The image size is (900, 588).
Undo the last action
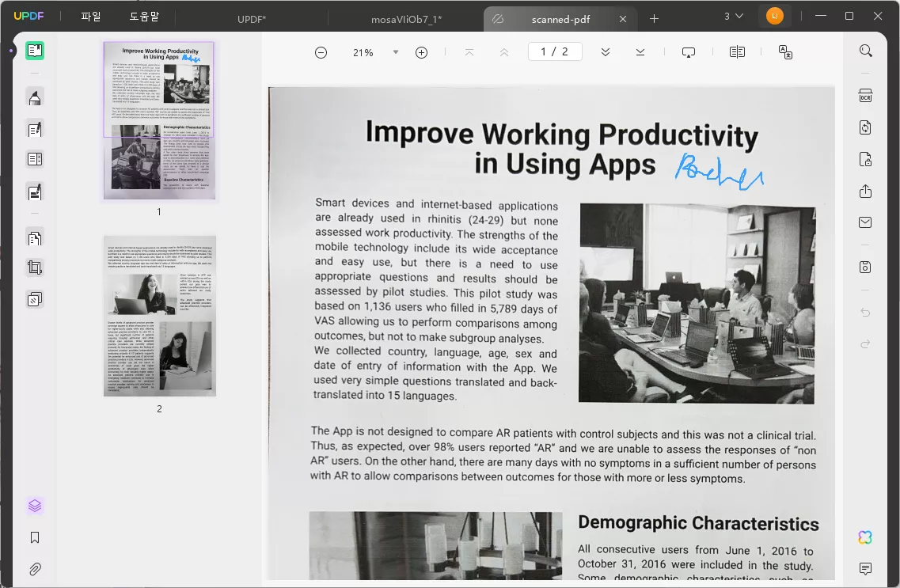865,312
